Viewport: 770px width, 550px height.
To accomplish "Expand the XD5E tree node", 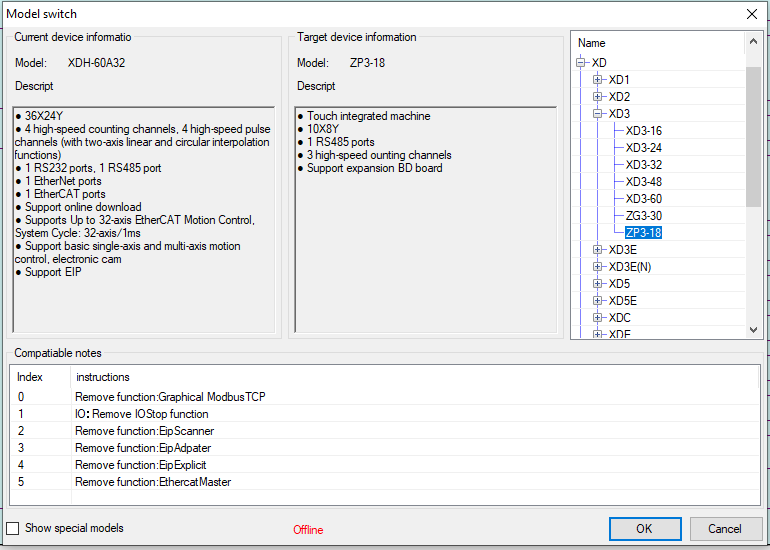I will click(598, 301).
